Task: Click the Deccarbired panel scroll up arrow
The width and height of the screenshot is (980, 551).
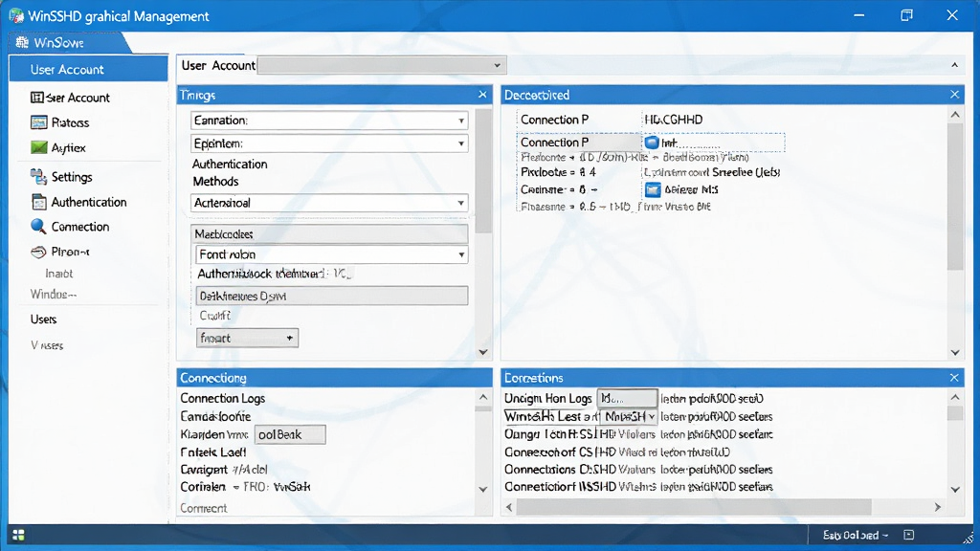Action: (955, 115)
